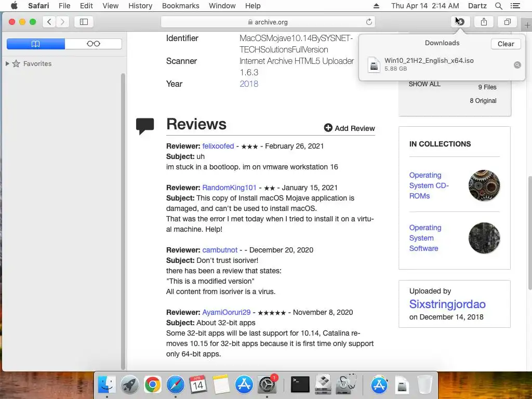Open the Window menu
The image size is (532, 399).
222,6
